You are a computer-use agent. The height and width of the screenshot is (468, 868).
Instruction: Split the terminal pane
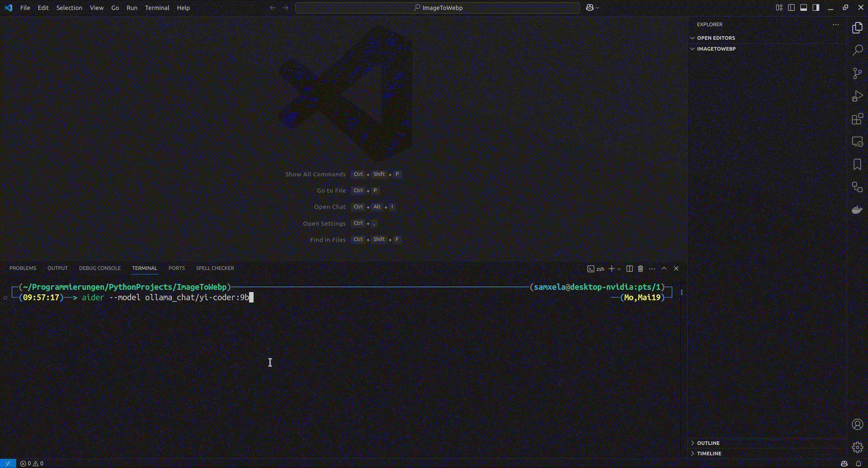pyautogui.click(x=629, y=269)
